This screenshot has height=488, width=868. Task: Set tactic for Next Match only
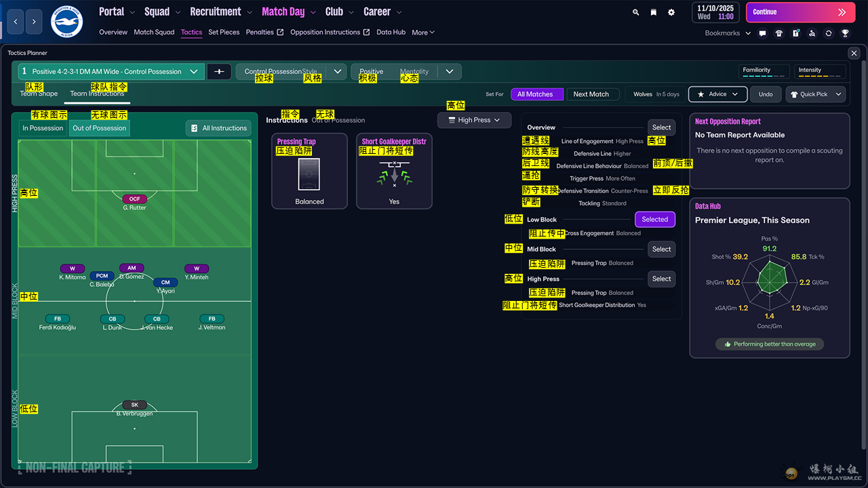591,94
